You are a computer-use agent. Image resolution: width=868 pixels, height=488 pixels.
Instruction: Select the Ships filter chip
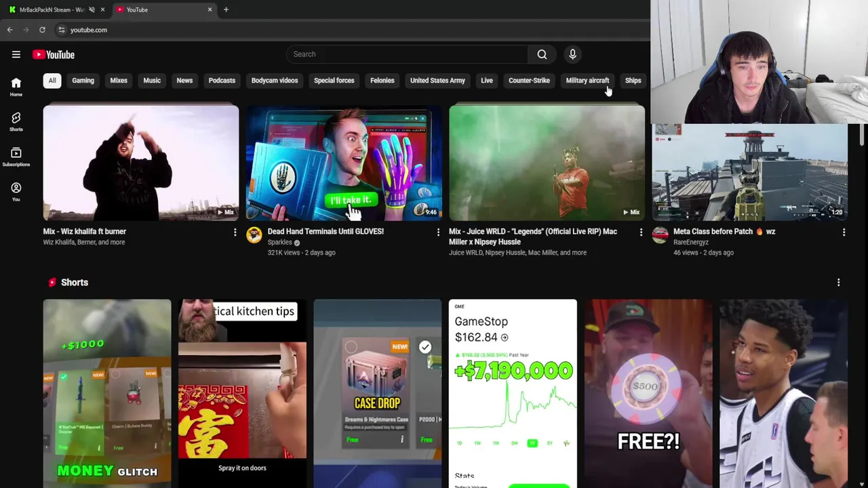pos(633,81)
